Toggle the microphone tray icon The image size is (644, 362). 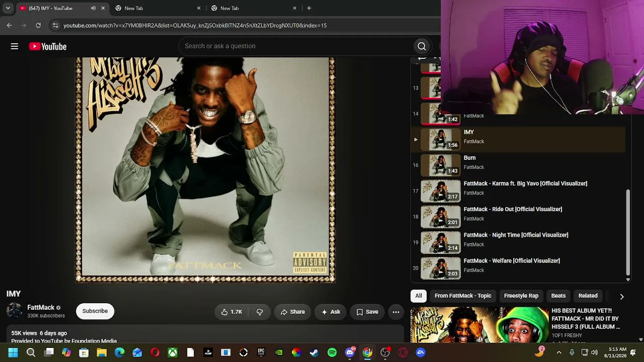572,352
